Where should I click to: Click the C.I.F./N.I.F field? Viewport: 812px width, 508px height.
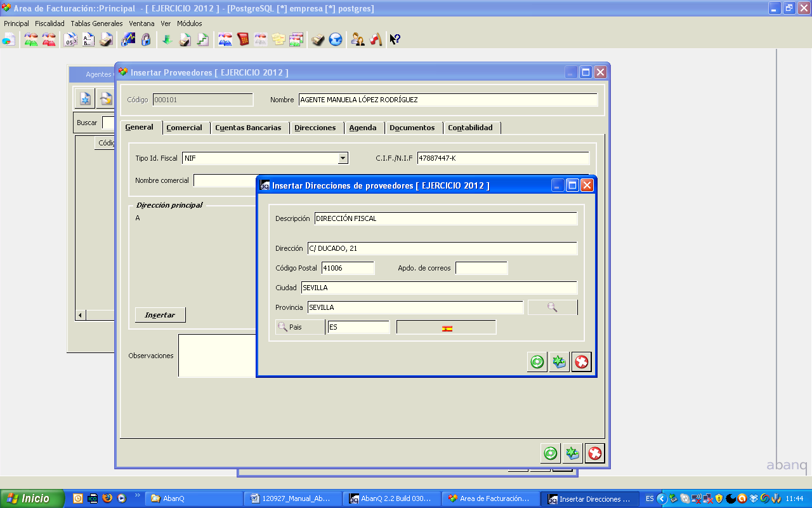503,158
